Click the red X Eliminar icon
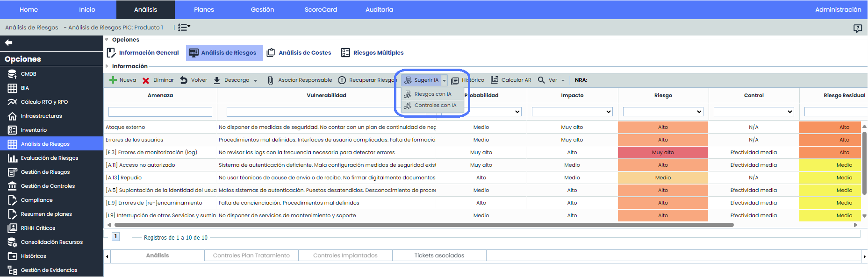Viewport: 868px width, 277px height. pos(146,80)
